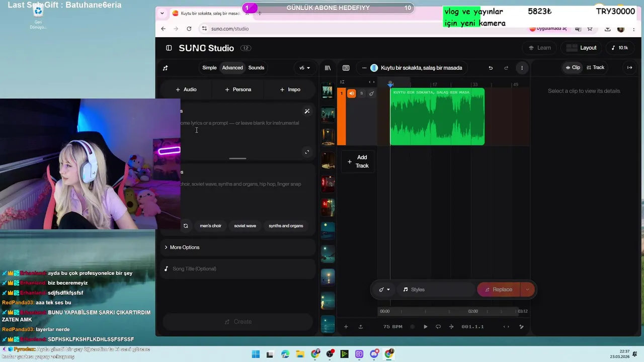This screenshot has height=362, width=644.
Task: Open the v5 model version dropdown
Action: point(304,68)
